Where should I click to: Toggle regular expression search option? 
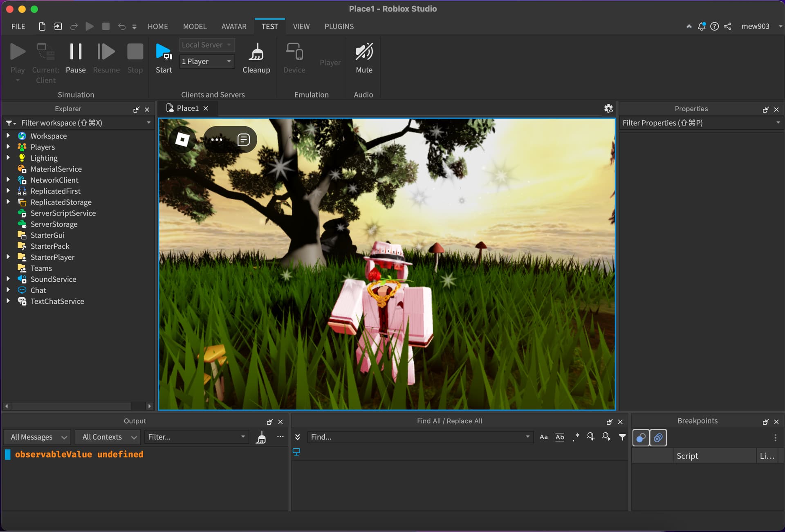[576, 437]
